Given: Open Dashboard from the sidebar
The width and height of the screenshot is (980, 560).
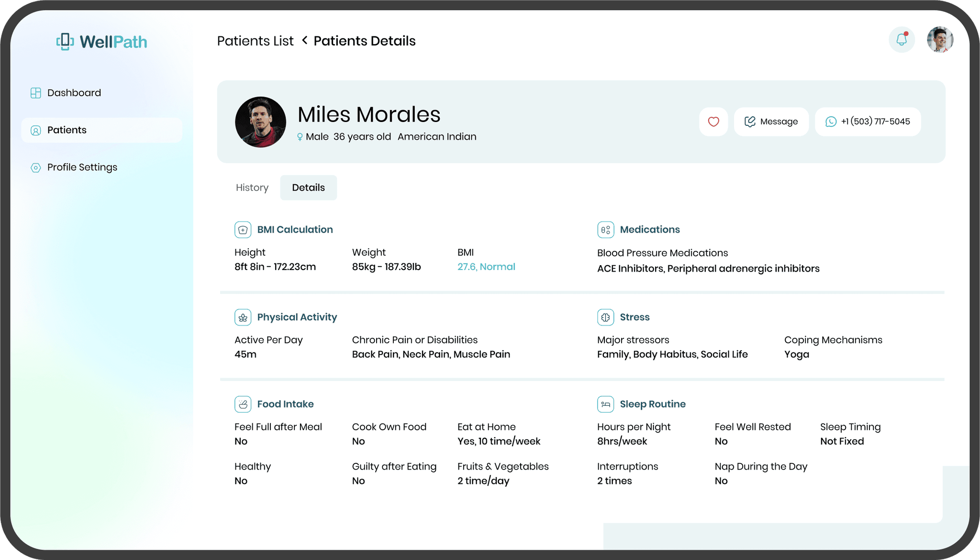Looking at the screenshot, I should [x=74, y=93].
